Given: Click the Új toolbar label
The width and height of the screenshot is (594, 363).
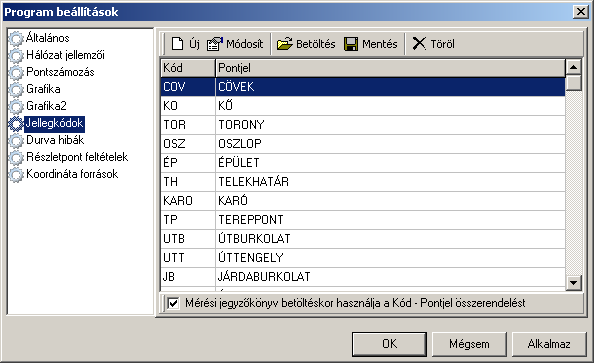Looking at the screenshot, I should click(x=194, y=44).
